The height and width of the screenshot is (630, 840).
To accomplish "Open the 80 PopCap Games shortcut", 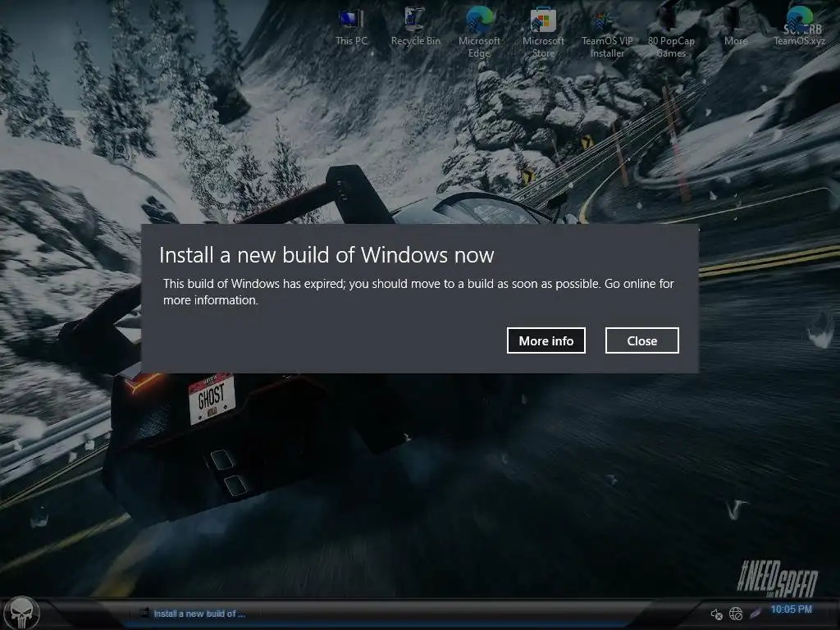I will (671, 33).
